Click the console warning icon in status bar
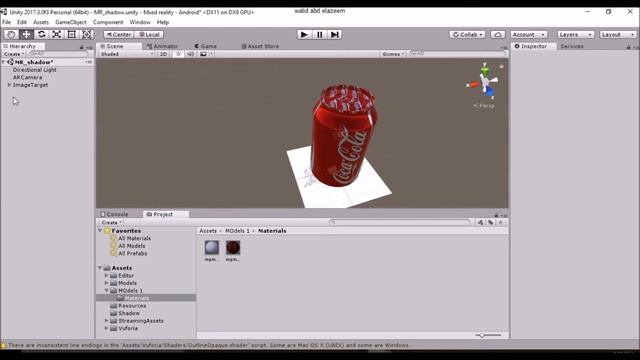 (x=4, y=345)
